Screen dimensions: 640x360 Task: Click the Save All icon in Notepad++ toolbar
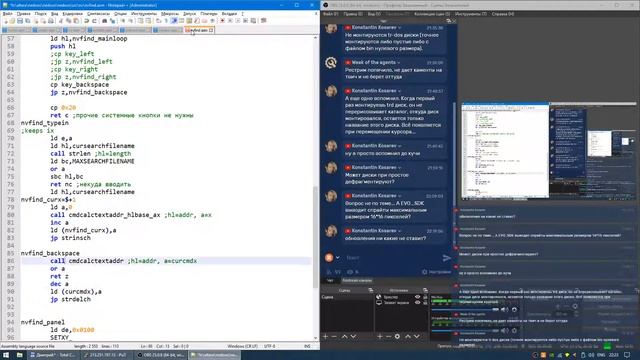click(x=27, y=20)
